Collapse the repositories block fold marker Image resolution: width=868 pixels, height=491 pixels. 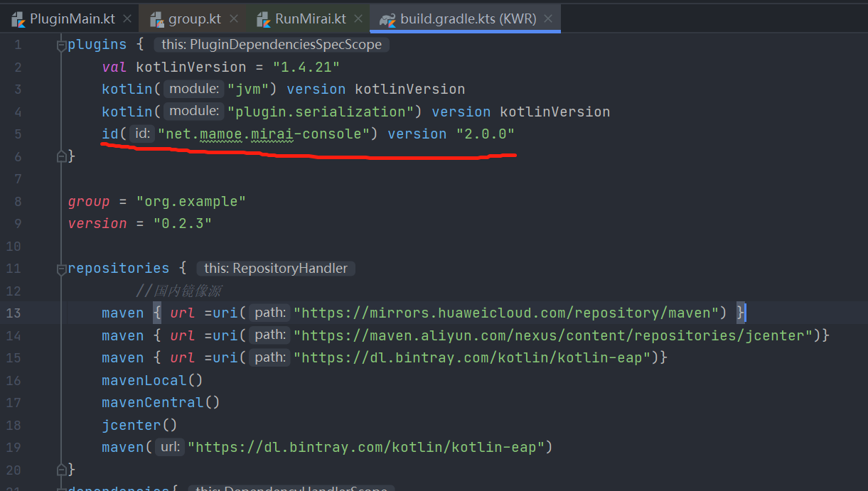[62, 269]
